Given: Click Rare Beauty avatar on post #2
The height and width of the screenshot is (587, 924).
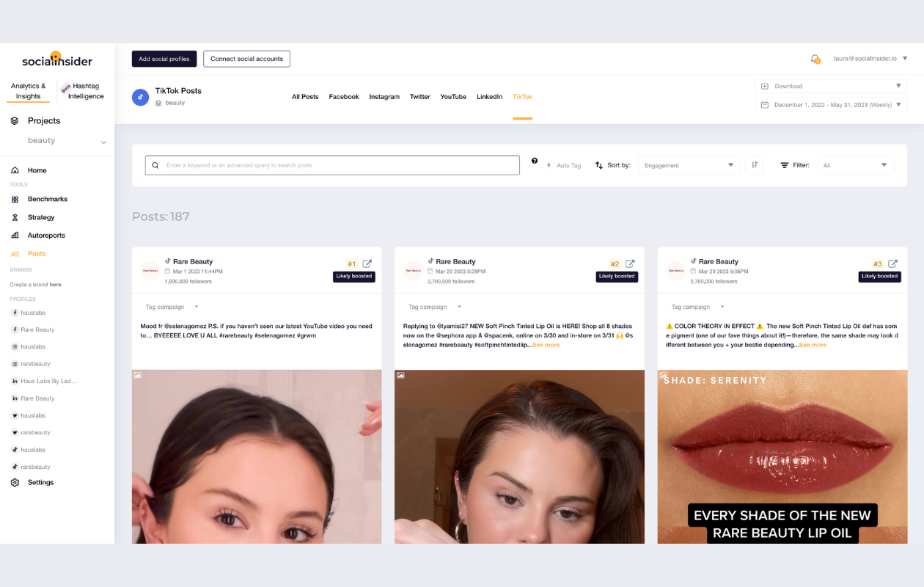Looking at the screenshot, I should click(x=413, y=271).
